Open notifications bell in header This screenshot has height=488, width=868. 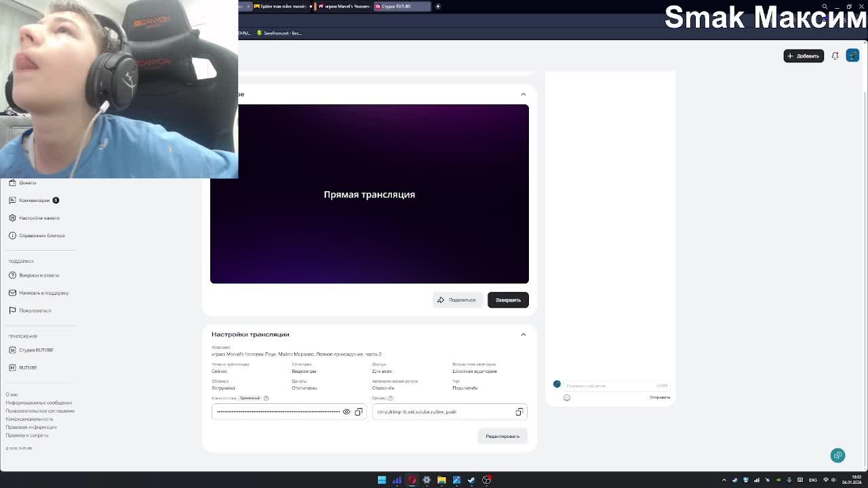click(835, 56)
